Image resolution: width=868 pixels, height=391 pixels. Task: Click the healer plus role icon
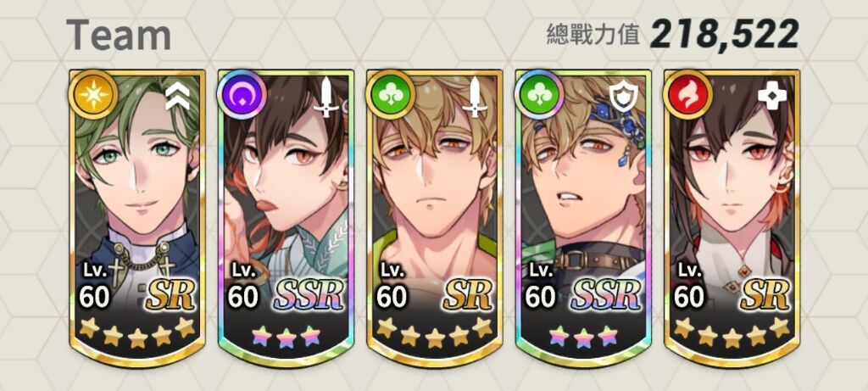[x=771, y=97]
